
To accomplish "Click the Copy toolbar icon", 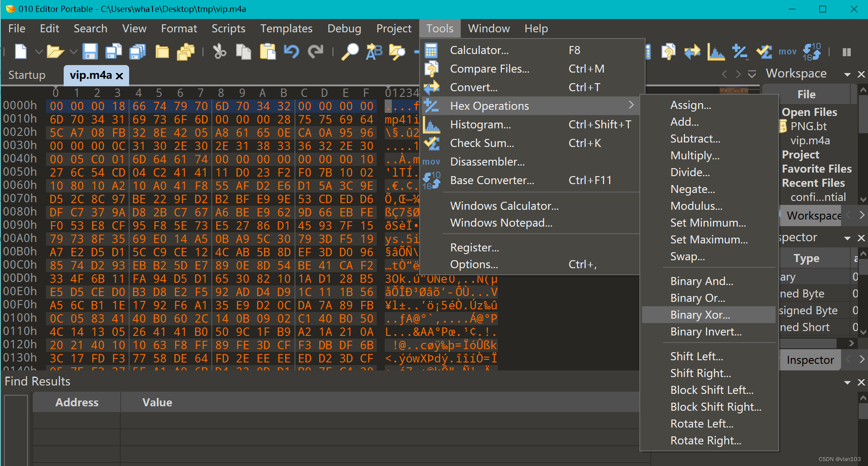I will click(243, 51).
